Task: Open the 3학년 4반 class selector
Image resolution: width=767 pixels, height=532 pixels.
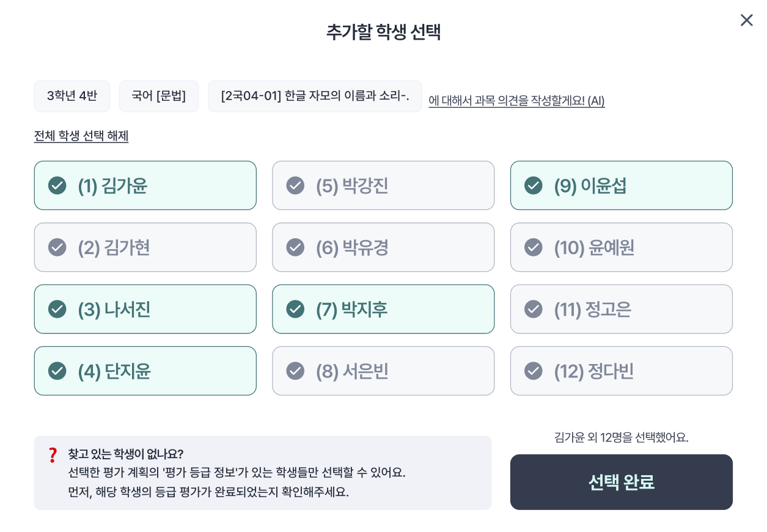Action: (x=72, y=96)
